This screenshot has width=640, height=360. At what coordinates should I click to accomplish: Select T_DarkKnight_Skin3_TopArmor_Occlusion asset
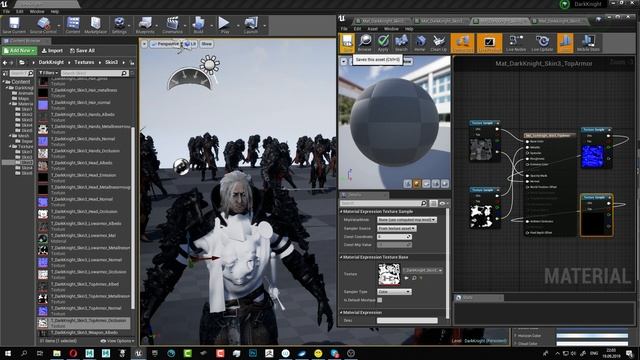pyautogui.click(x=84, y=323)
